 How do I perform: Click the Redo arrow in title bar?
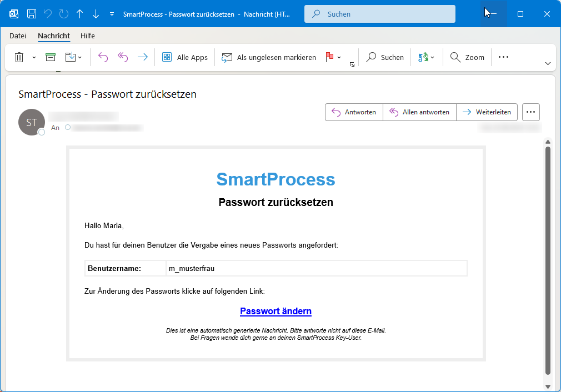pyautogui.click(x=64, y=14)
